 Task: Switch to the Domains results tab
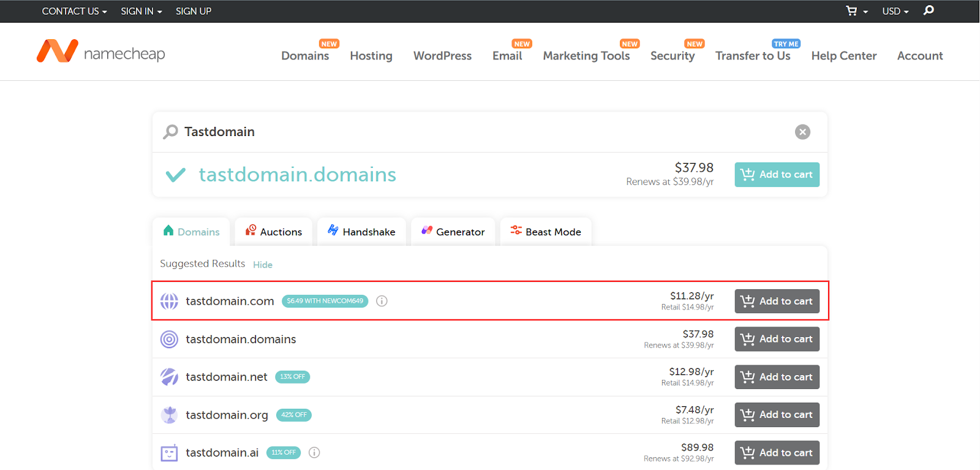pyautogui.click(x=191, y=232)
